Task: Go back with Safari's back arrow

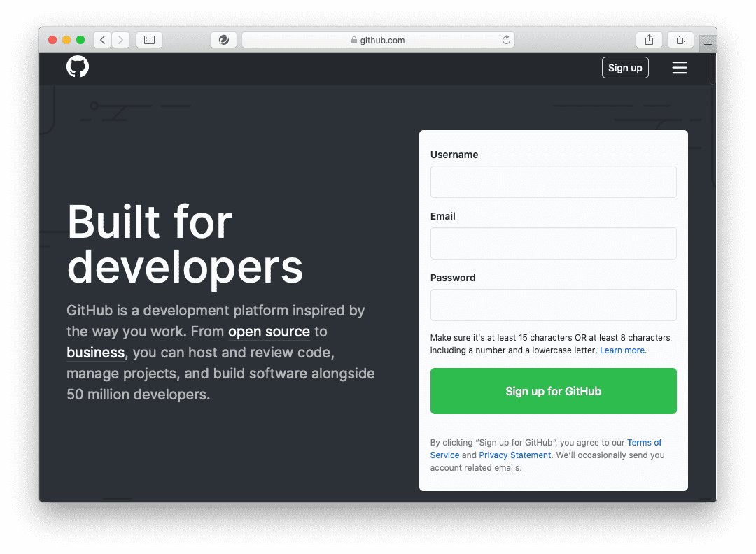Action: [x=103, y=40]
